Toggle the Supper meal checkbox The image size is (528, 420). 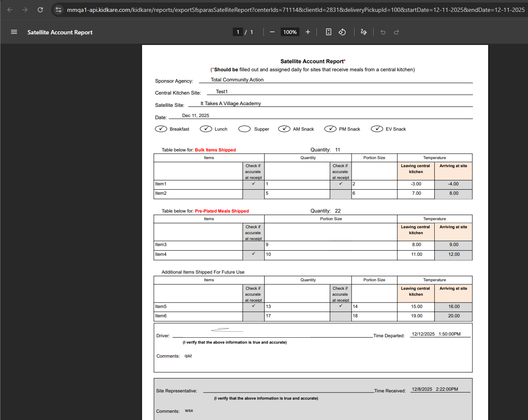(x=244, y=129)
